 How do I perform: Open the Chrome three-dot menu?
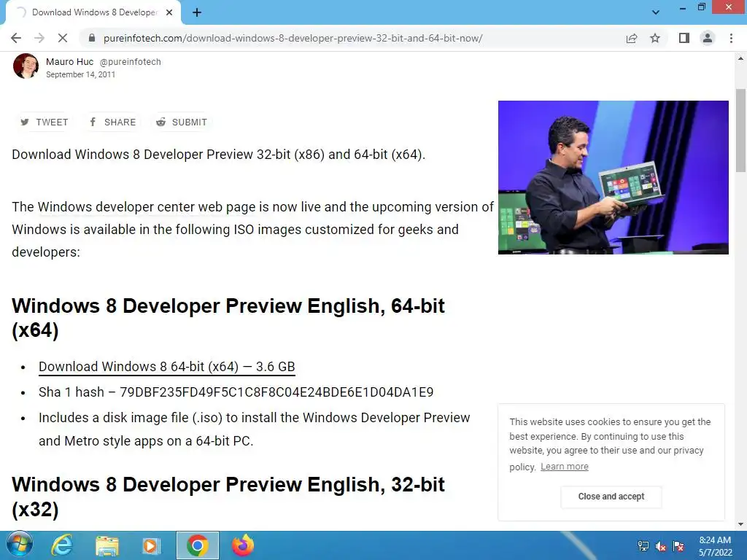[731, 38]
